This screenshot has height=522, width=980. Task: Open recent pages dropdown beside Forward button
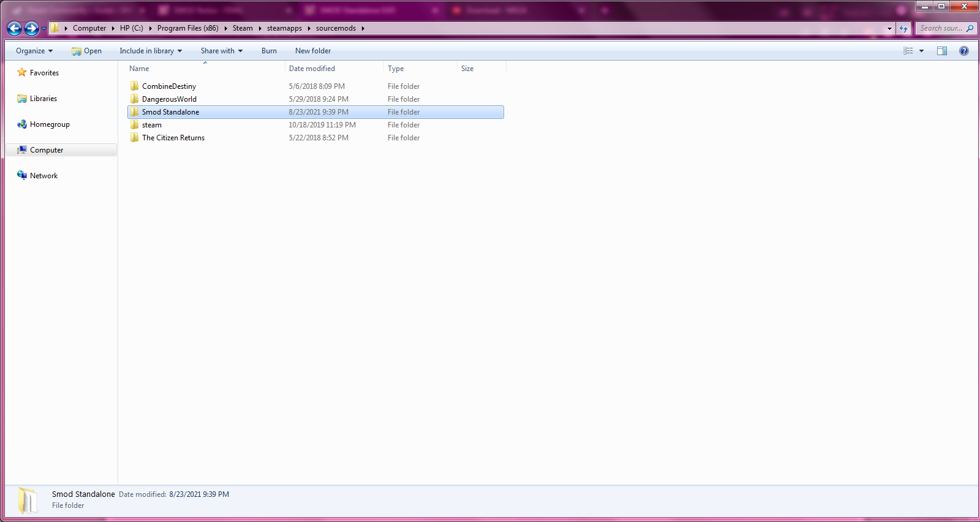point(43,28)
